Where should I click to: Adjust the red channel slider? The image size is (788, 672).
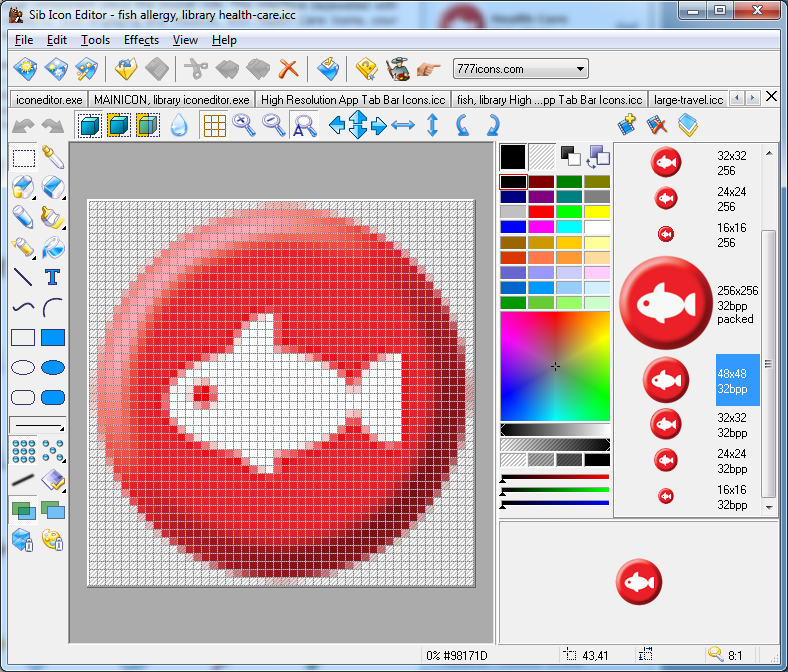pyautogui.click(x=555, y=477)
